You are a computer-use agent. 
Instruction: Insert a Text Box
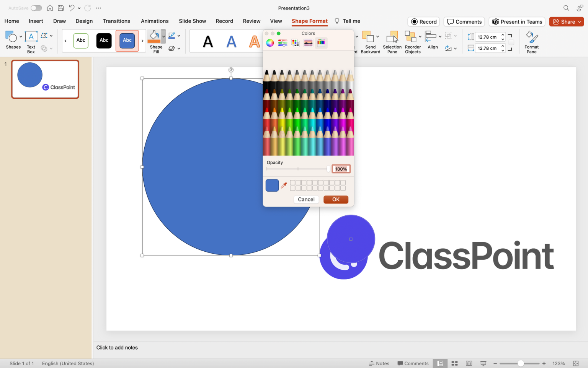click(x=31, y=41)
